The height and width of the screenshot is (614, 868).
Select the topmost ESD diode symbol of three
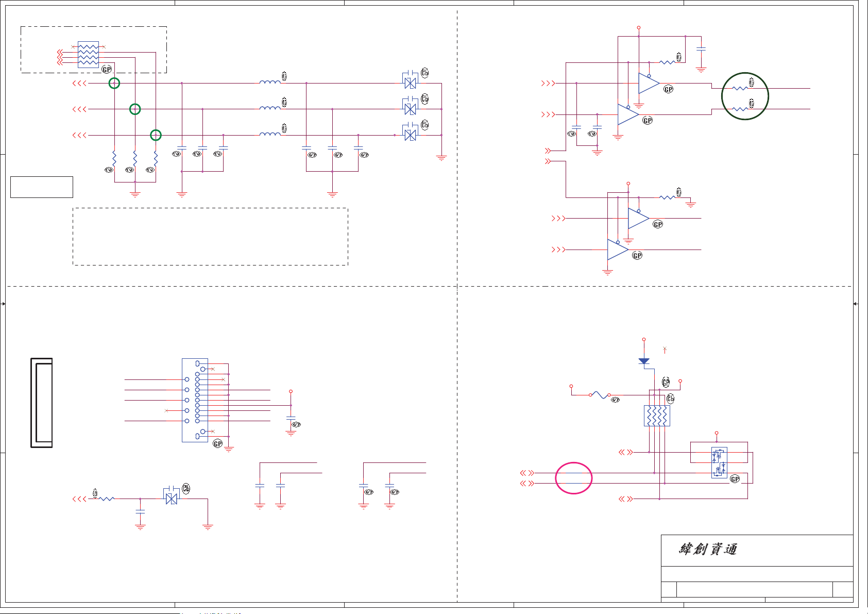tap(410, 80)
